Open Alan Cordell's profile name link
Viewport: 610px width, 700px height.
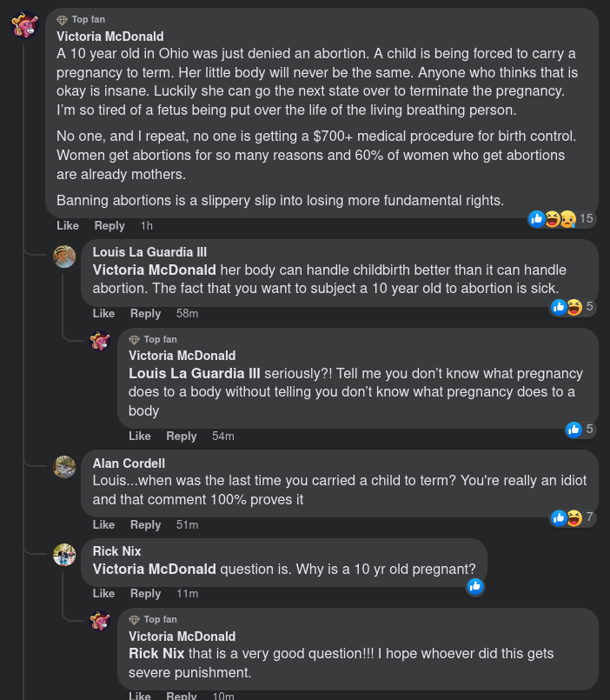(129, 463)
